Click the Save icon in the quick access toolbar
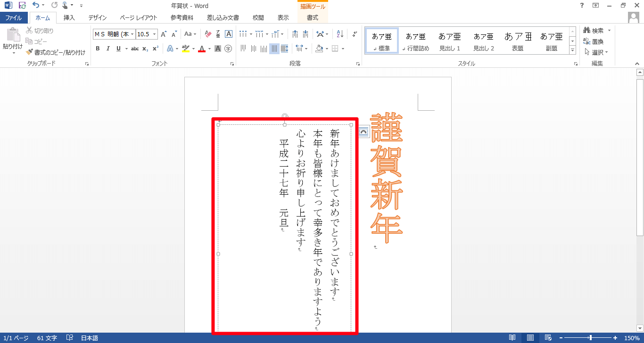Viewport: 644px width, 343px height. click(x=22, y=6)
